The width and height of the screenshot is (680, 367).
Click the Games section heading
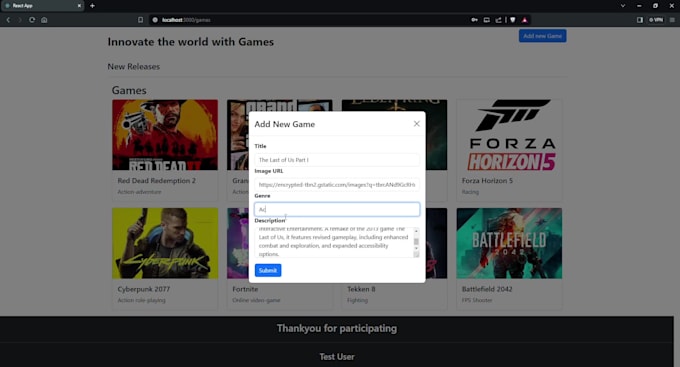[x=129, y=90]
